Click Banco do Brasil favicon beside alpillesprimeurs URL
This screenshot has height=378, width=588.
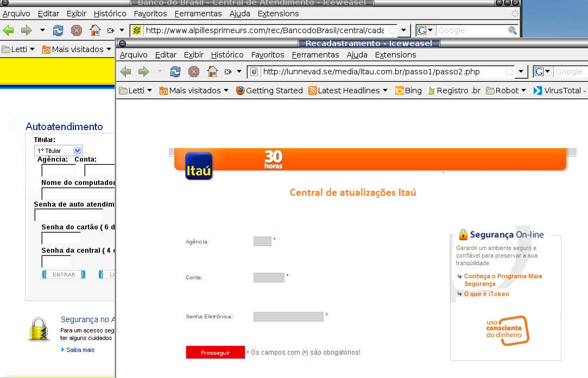[137, 30]
